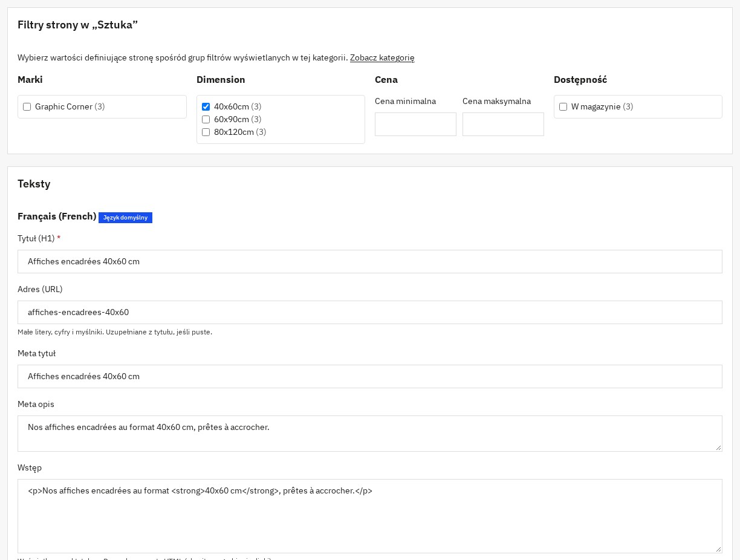Screen dimensions: 740x560
Task: Click the Meta opis textarea resize handle
Action: 718,448
